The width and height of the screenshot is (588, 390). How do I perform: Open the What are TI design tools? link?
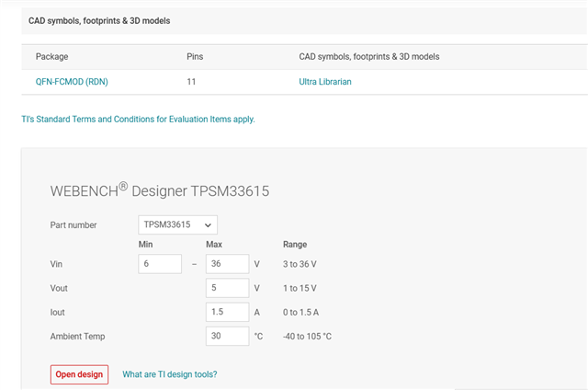[x=169, y=374]
